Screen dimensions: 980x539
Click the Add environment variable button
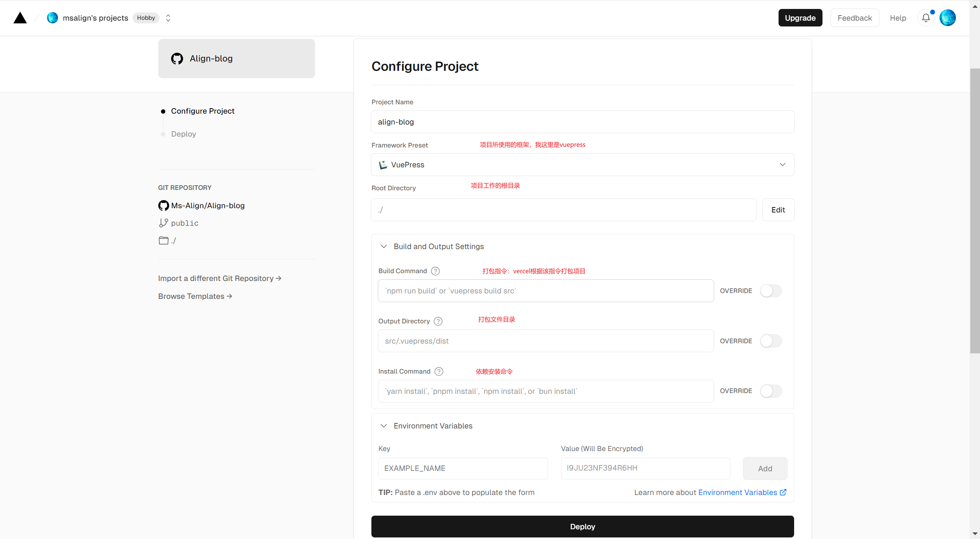point(765,469)
